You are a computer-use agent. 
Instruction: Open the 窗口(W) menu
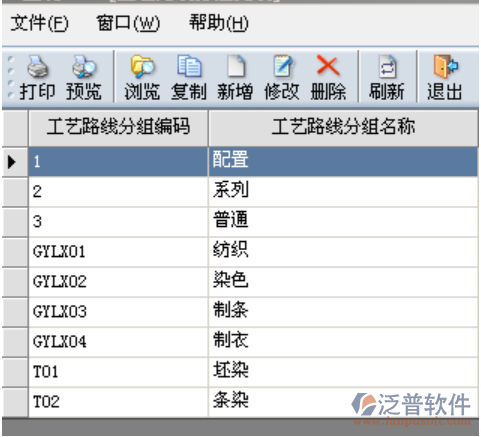click(128, 23)
